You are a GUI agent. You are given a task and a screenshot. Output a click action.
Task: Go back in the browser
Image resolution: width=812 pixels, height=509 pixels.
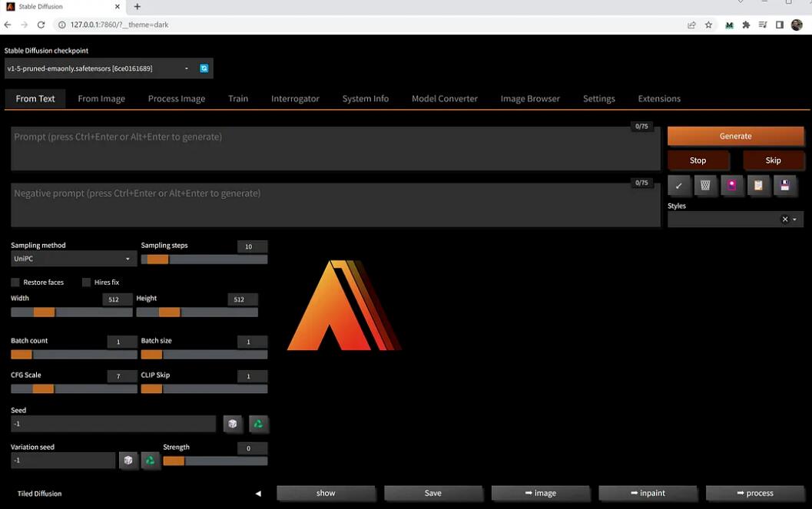(x=7, y=25)
